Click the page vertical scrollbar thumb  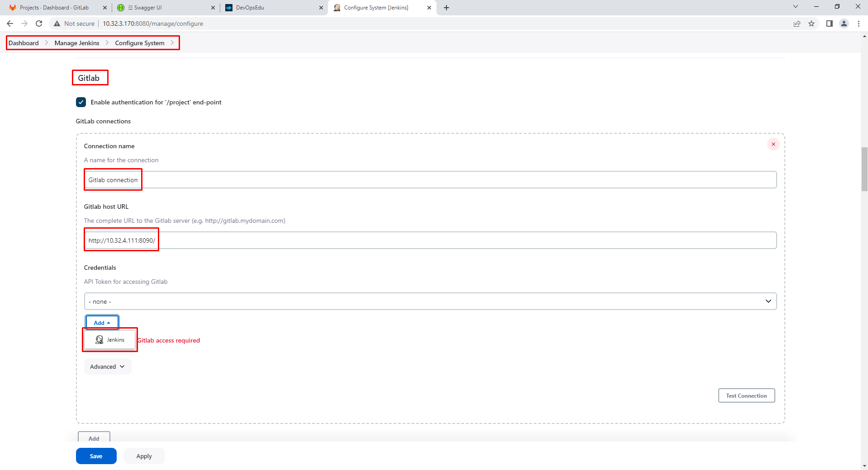pyautogui.click(x=864, y=169)
